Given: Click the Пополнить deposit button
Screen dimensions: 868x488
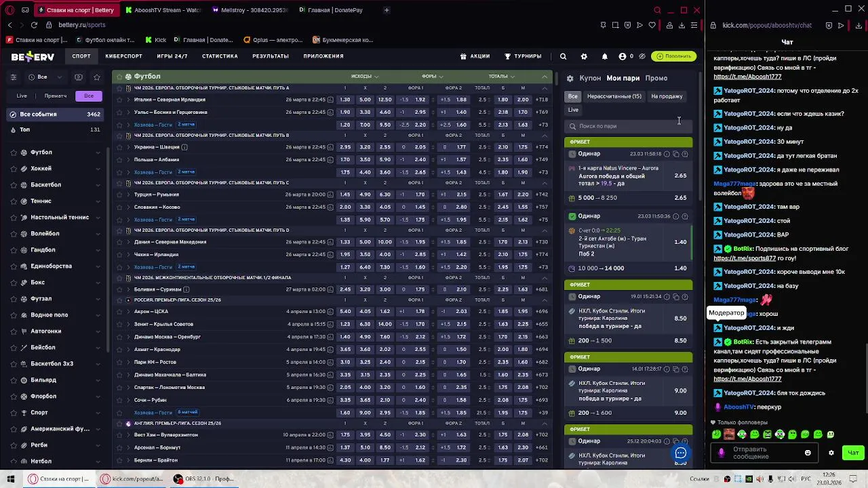Looking at the screenshot, I should (x=673, y=56).
